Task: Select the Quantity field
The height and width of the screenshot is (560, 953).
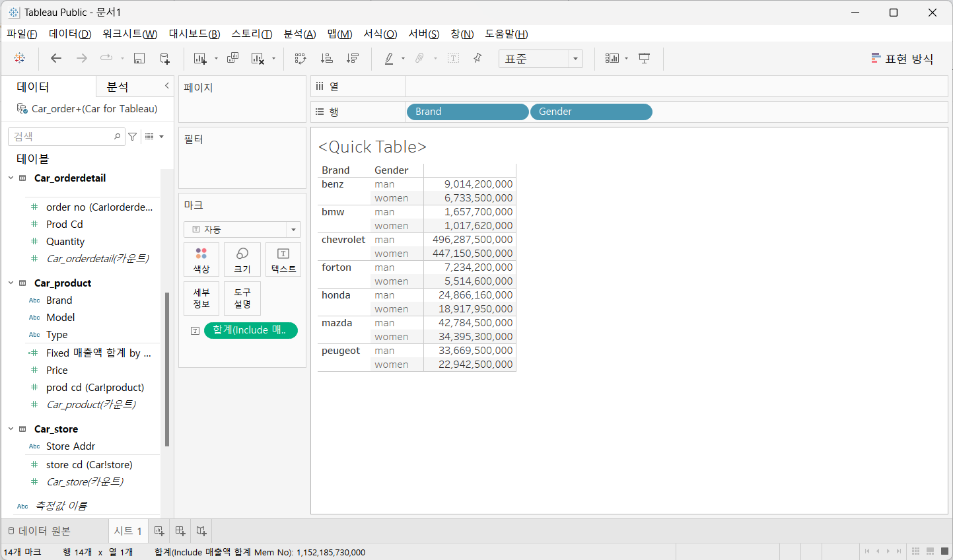Action: tap(65, 242)
